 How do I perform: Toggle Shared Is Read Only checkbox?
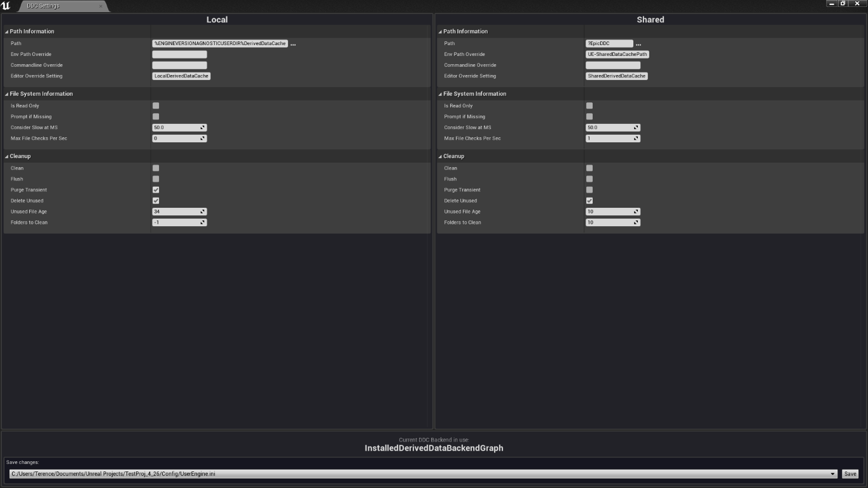point(589,105)
